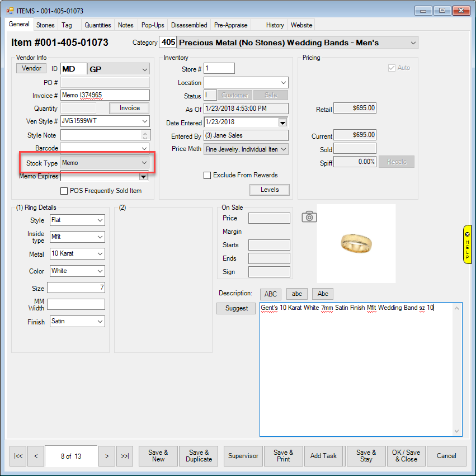Jump to last record arrow
Screen dimensions: 476x476
tap(125, 456)
